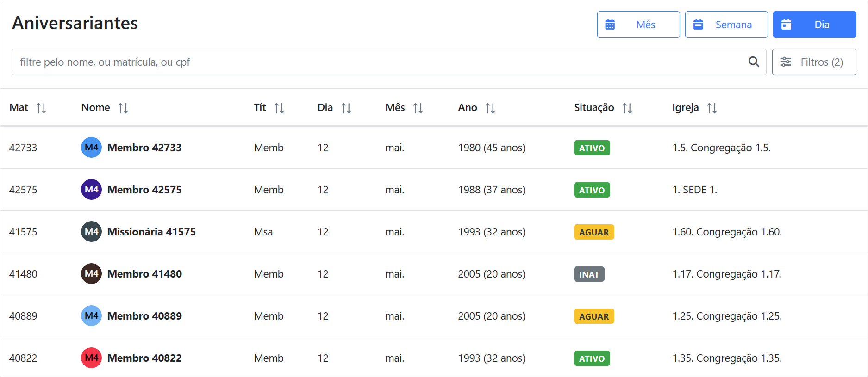Screen dimensions: 868x377
Task: Sort by Situação column arrows
Action: (627, 108)
